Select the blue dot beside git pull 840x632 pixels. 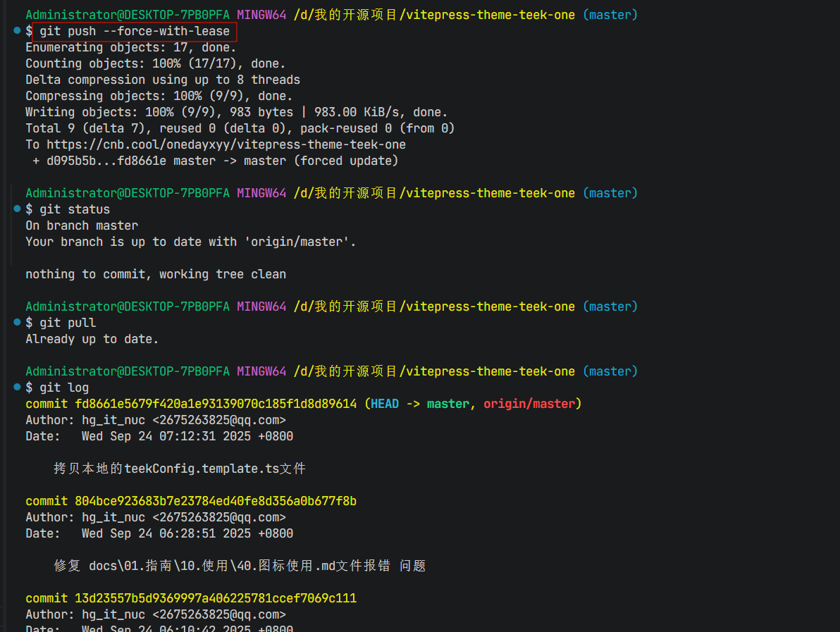click(x=16, y=323)
